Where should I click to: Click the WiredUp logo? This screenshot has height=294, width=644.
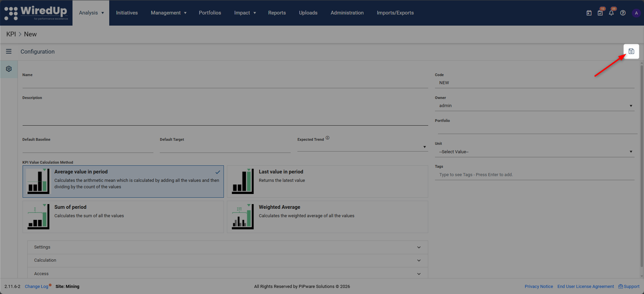click(36, 13)
